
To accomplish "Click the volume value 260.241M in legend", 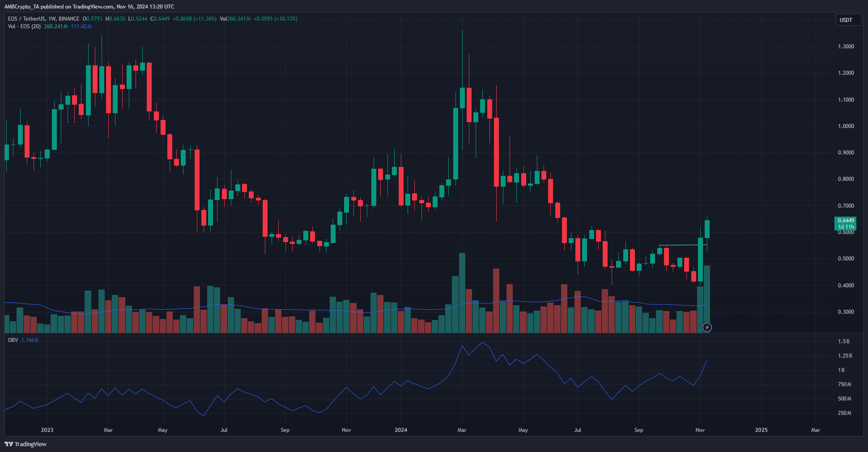I will coord(56,26).
